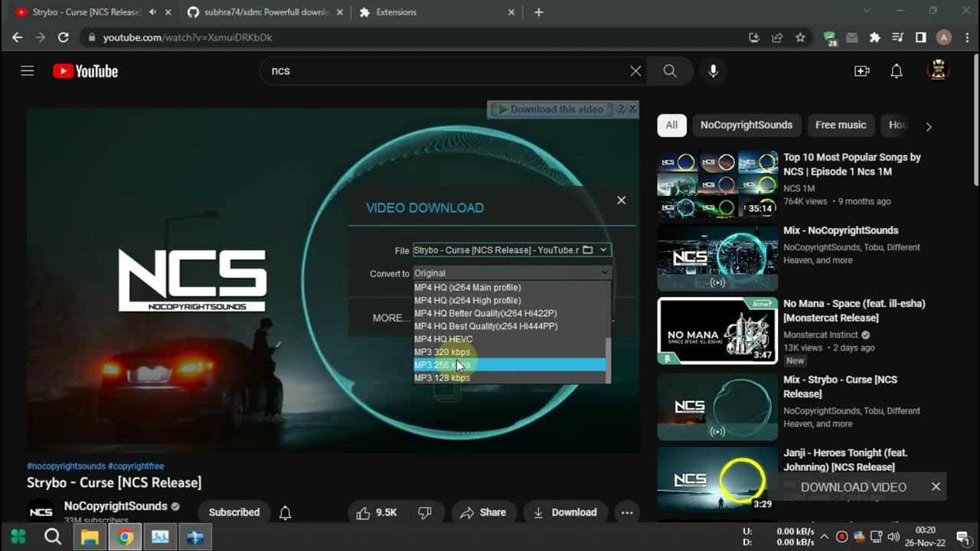
Task: Choose MP3 320 kbps format
Action: pos(509,352)
